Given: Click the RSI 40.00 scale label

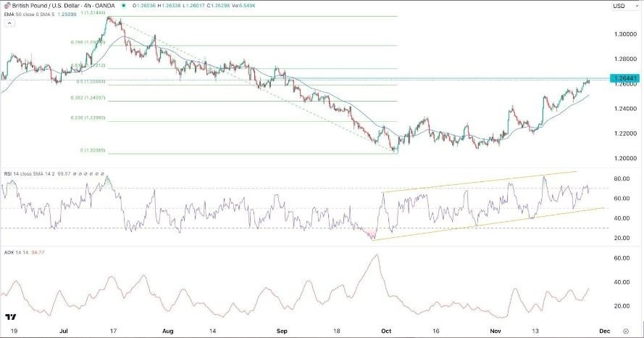Looking at the screenshot, I should tap(623, 218).
